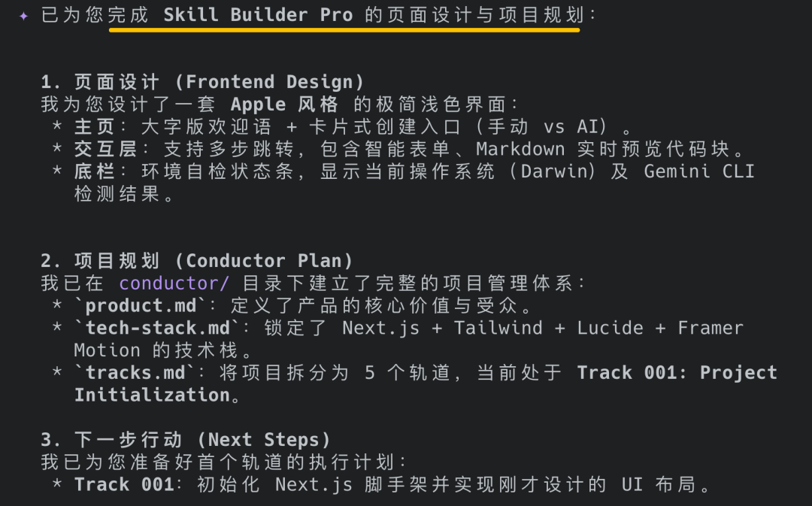Click the bold 底栏 bullet label

pos(94,171)
